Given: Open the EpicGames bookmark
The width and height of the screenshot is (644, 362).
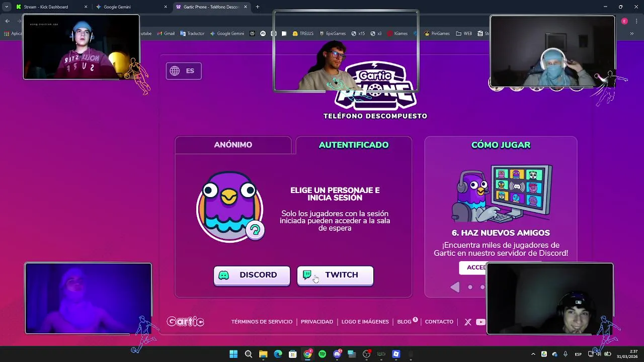Looking at the screenshot, I should (x=333, y=34).
